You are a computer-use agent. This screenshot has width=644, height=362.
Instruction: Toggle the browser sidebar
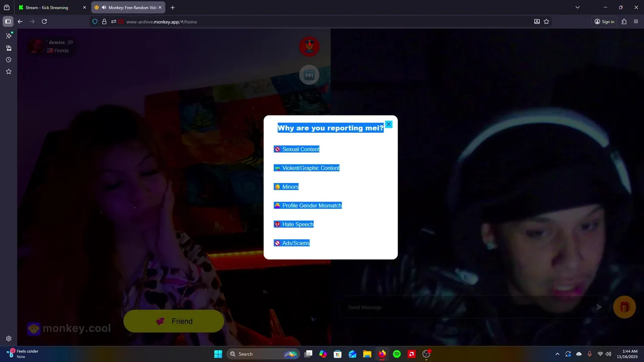8,22
